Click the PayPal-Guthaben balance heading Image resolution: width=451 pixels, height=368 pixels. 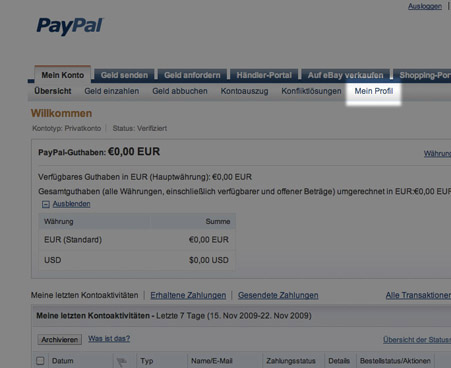coord(99,152)
